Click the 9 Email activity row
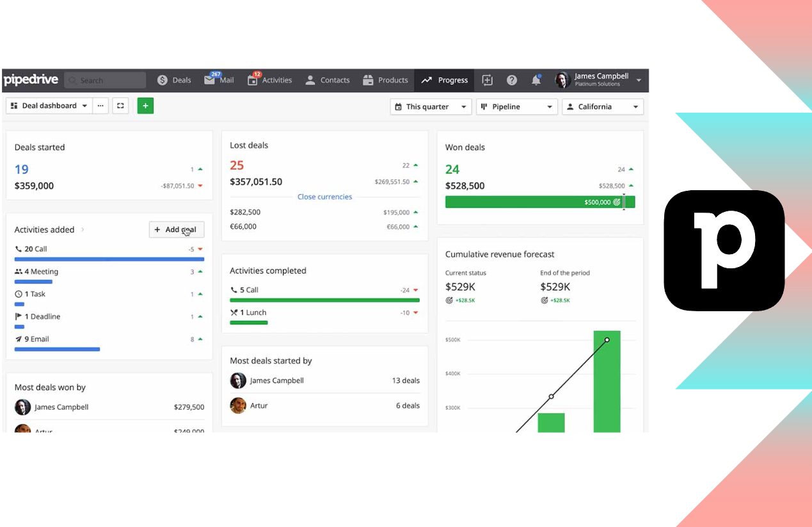The image size is (812, 527). [x=109, y=343]
